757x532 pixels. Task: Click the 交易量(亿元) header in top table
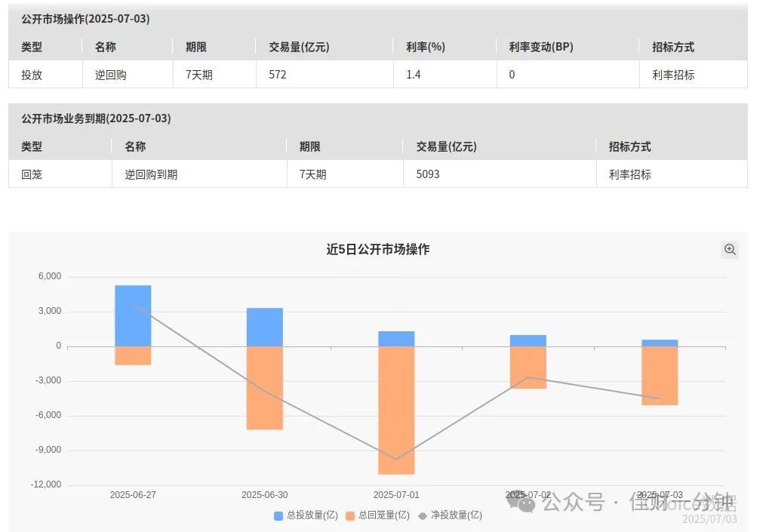(299, 47)
